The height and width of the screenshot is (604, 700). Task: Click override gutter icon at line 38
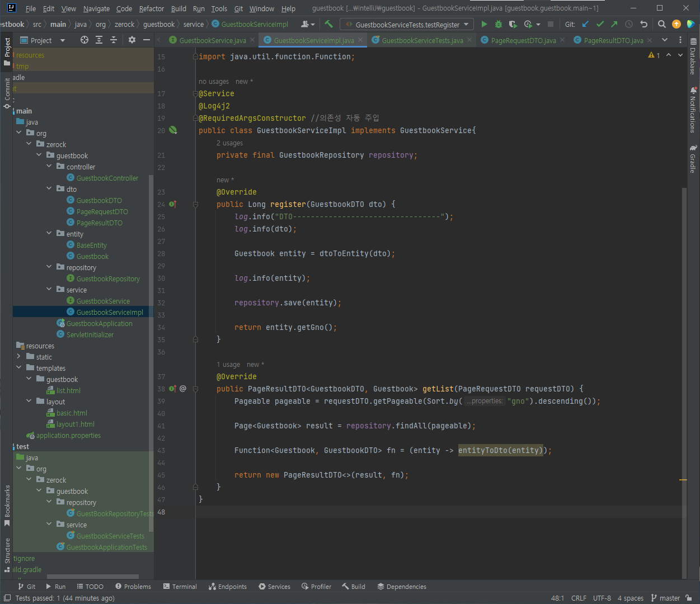click(x=172, y=389)
